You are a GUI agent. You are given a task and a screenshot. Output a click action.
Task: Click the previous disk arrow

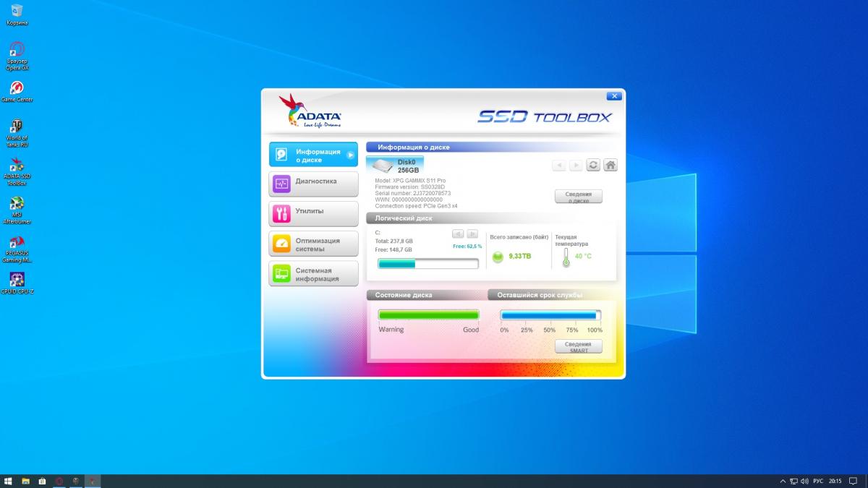[x=558, y=166]
